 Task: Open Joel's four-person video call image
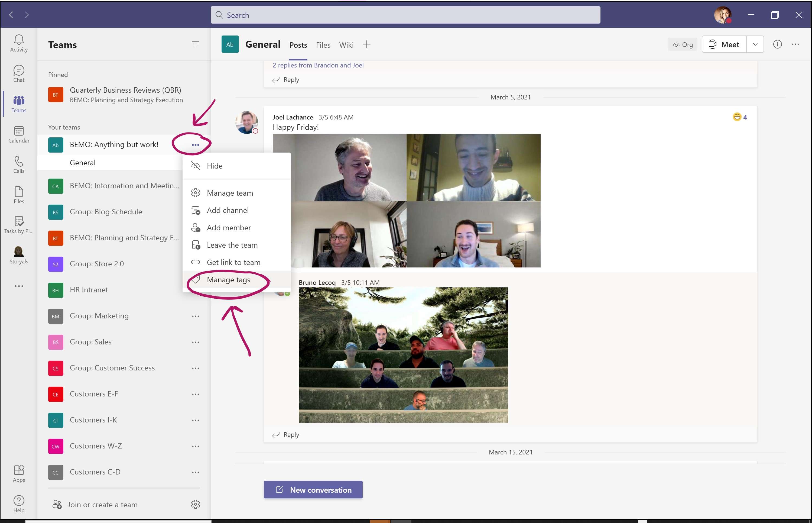(x=406, y=201)
